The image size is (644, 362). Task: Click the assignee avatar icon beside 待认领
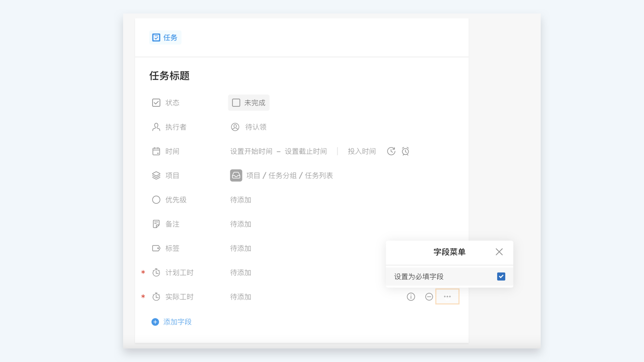coord(235,127)
